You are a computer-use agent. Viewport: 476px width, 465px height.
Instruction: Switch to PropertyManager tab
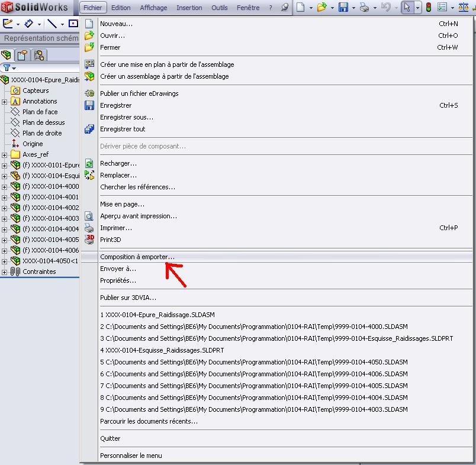click(22, 55)
